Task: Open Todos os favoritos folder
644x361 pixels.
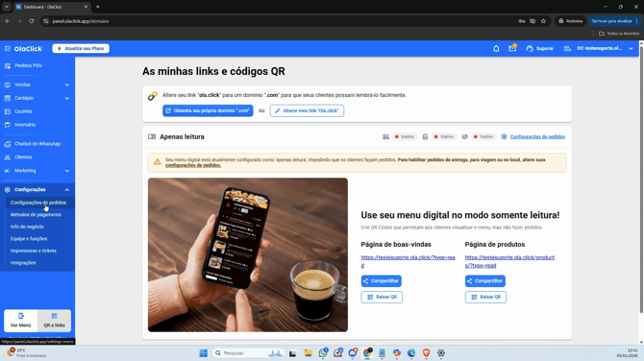Action: pyautogui.click(x=619, y=34)
